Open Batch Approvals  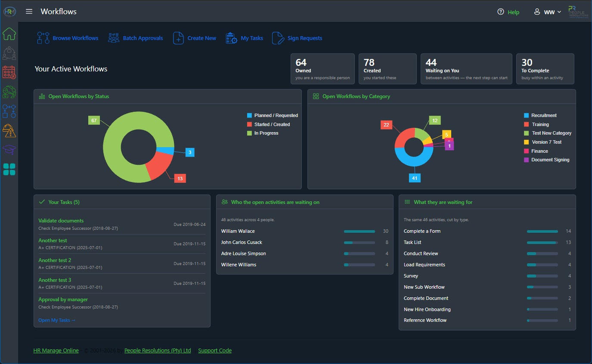pos(135,38)
